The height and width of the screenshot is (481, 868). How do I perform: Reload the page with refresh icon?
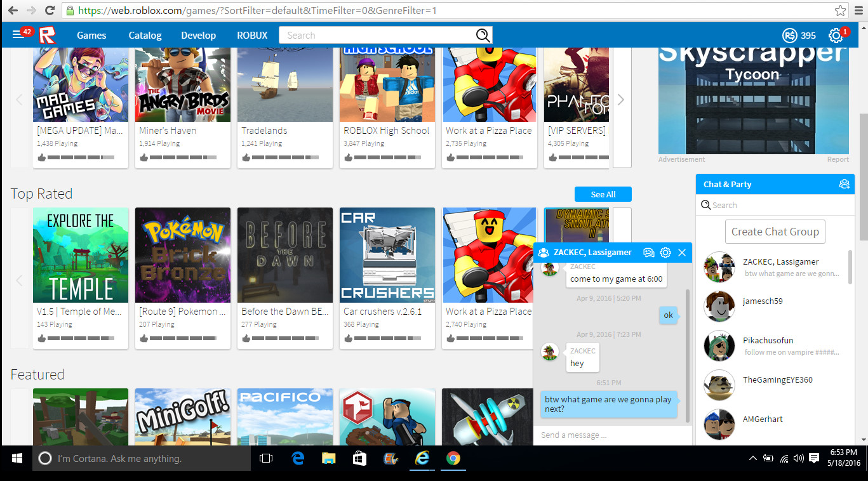coord(50,11)
